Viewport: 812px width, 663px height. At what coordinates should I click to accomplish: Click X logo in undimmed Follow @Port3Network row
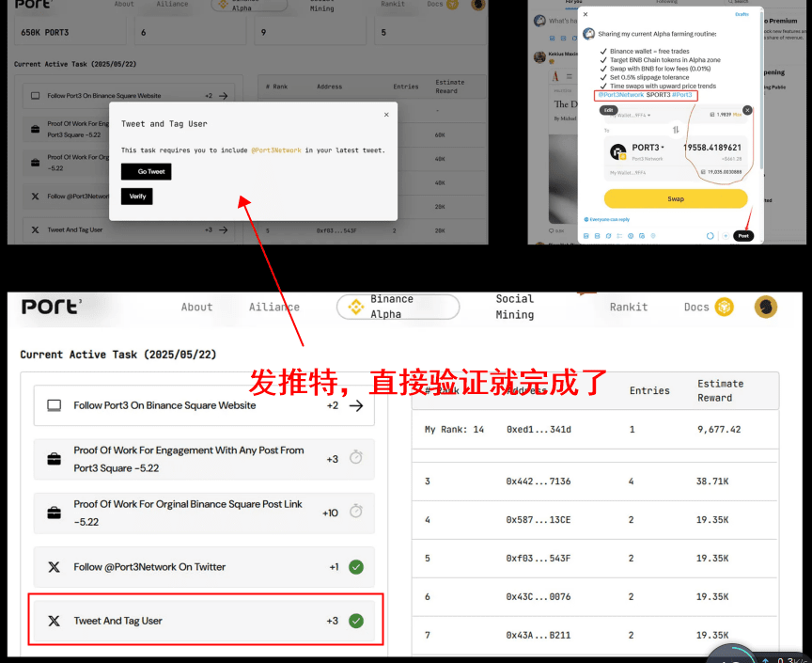coord(54,567)
